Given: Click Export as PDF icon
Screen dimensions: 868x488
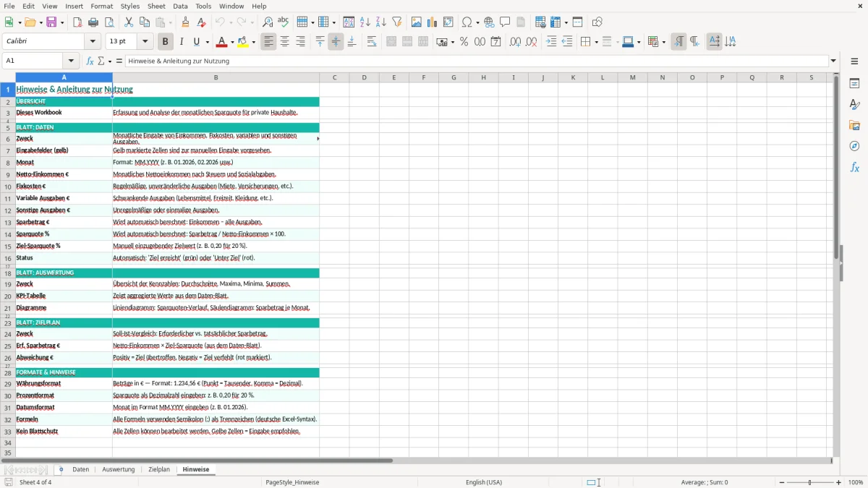Looking at the screenshot, I should [77, 22].
